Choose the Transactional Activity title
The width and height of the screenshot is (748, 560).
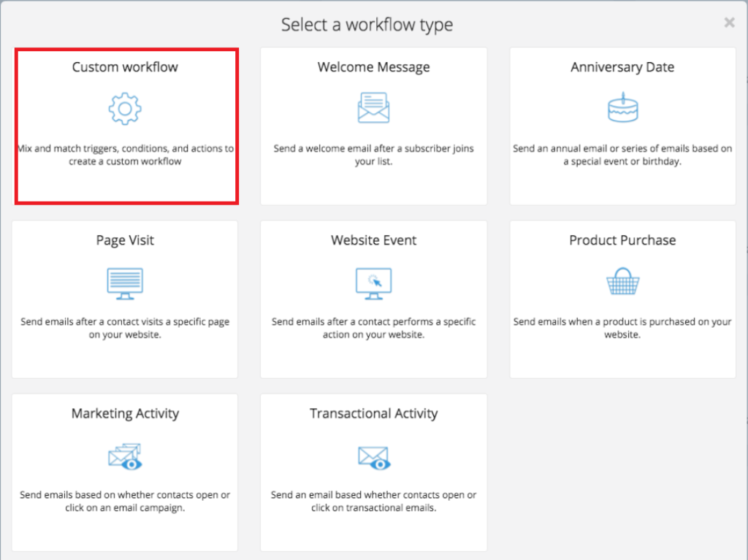click(x=373, y=413)
